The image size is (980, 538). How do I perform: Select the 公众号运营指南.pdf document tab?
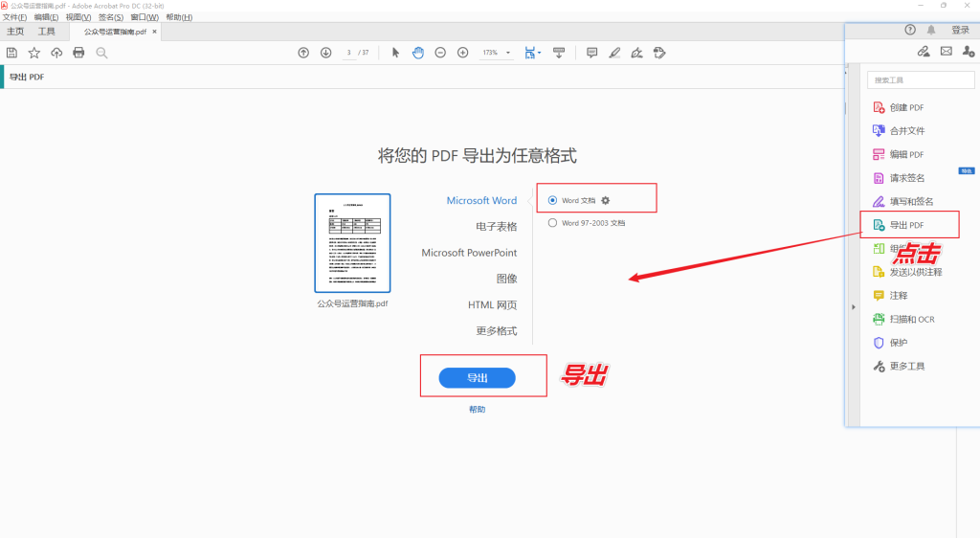[115, 32]
